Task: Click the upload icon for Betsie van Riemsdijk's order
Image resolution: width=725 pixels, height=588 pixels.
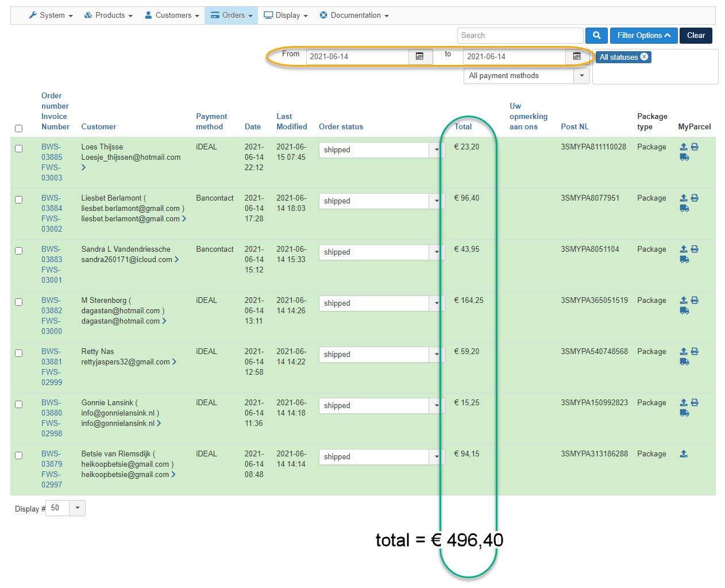Action: [684, 454]
